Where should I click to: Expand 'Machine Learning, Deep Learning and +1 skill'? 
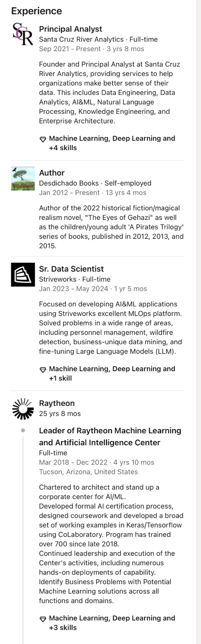pos(107,374)
